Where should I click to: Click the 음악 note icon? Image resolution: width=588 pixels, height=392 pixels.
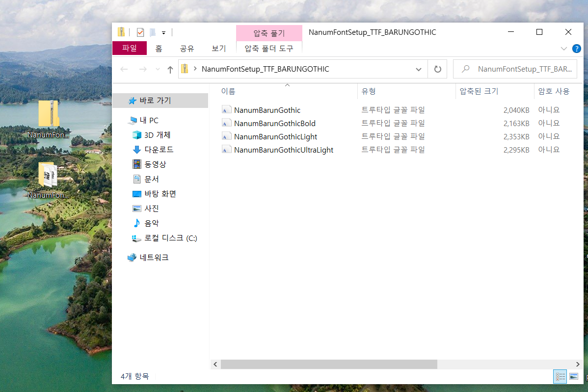[x=137, y=223]
